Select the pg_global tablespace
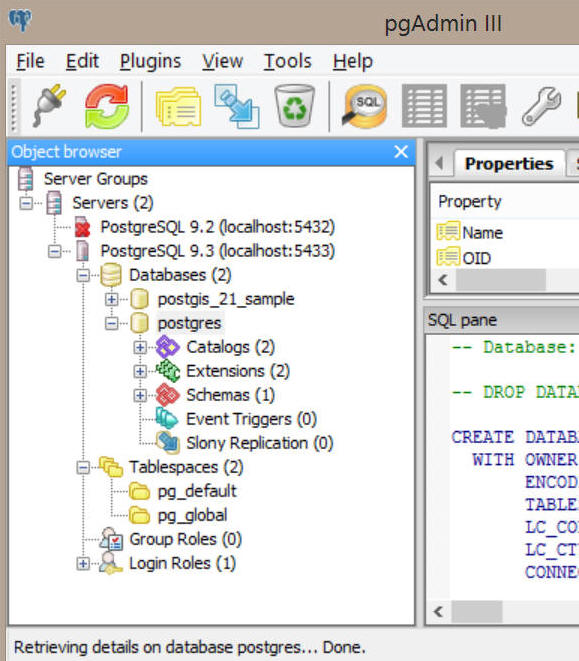 click(x=192, y=515)
